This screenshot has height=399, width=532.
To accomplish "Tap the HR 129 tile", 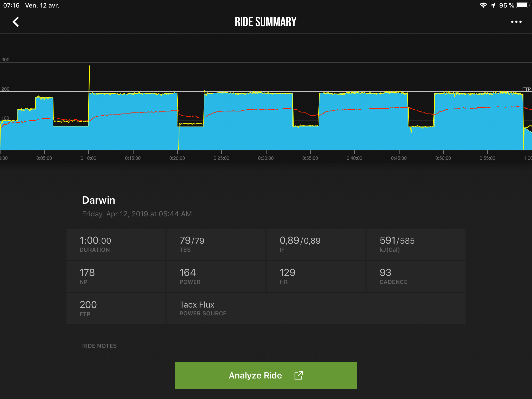I will click(x=316, y=276).
